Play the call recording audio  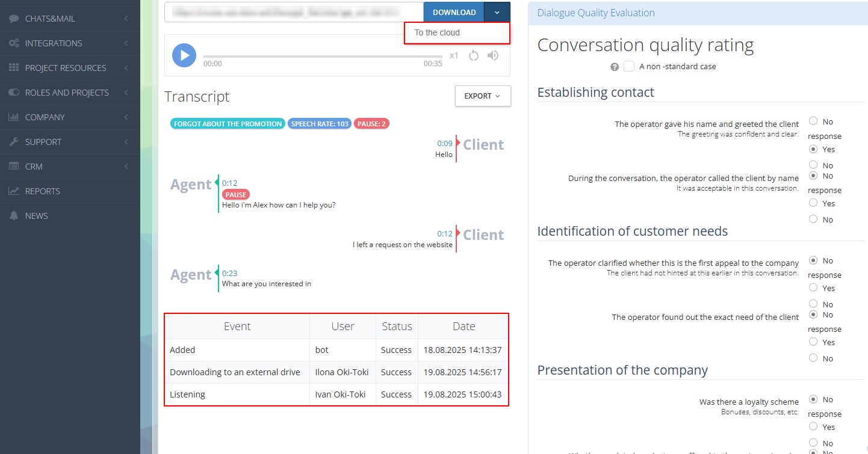point(184,55)
